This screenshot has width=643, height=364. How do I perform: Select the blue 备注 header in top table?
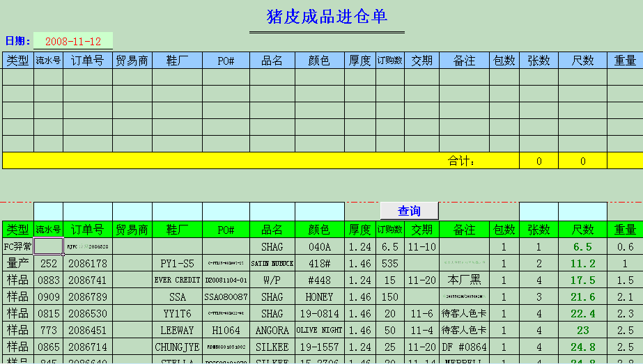(x=464, y=61)
